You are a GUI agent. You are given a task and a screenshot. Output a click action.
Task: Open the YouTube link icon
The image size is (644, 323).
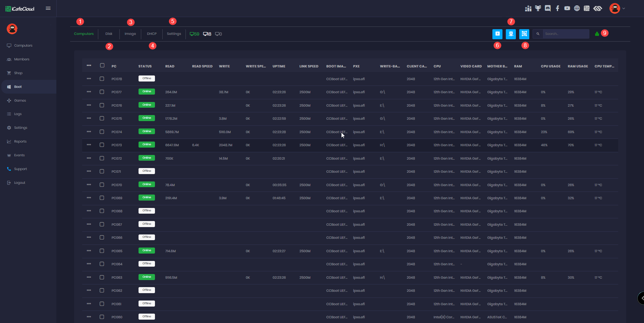pos(567,8)
